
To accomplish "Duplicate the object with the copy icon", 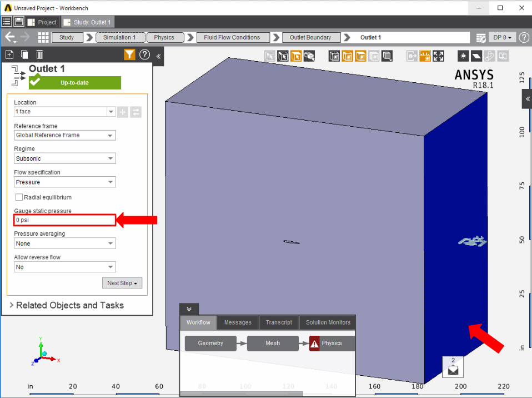I will pyautogui.click(x=24, y=54).
